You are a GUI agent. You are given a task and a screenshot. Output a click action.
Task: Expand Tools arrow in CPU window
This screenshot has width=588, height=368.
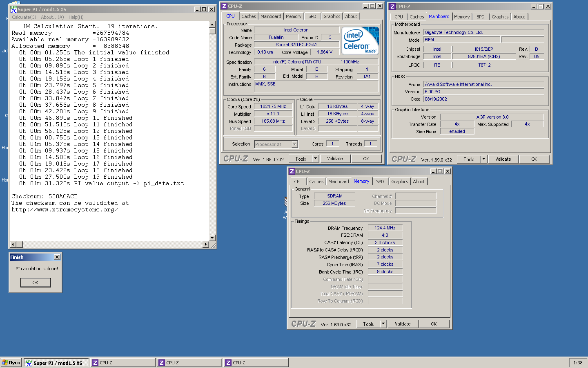pos(315,159)
